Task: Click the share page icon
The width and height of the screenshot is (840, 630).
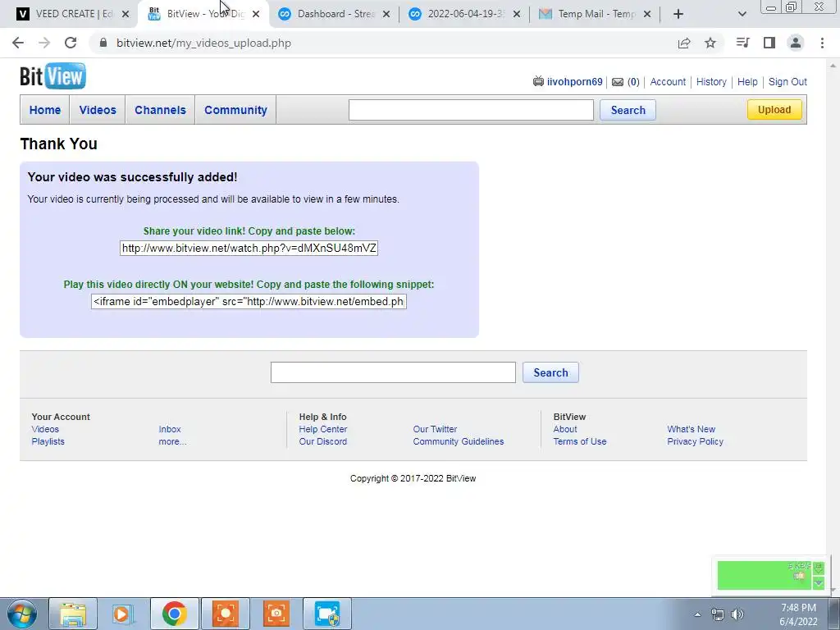Action: tap(684, 43)
